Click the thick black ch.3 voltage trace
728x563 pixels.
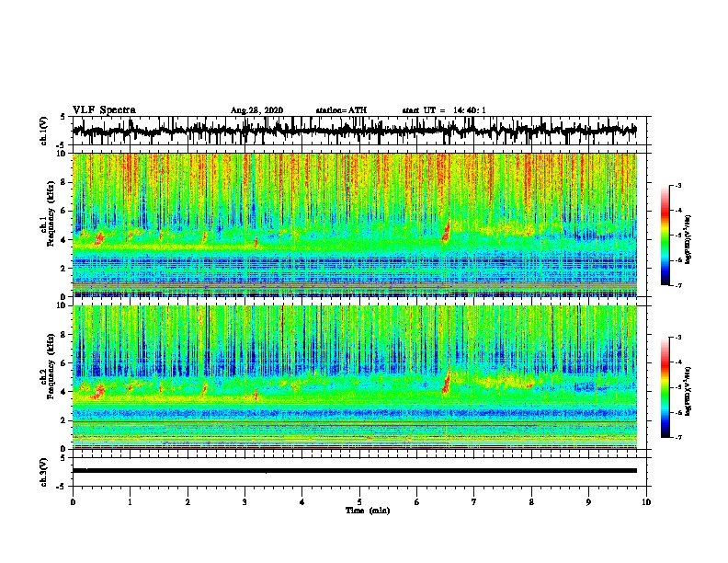[354, 471]
